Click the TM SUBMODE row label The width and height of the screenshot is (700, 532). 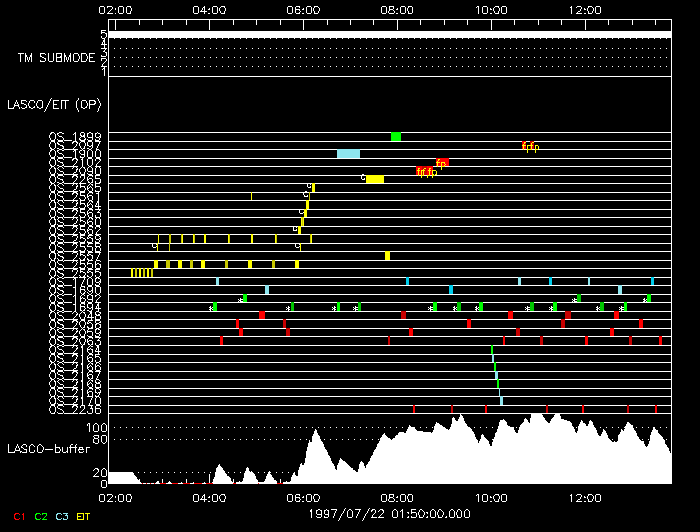coord(56,57)
